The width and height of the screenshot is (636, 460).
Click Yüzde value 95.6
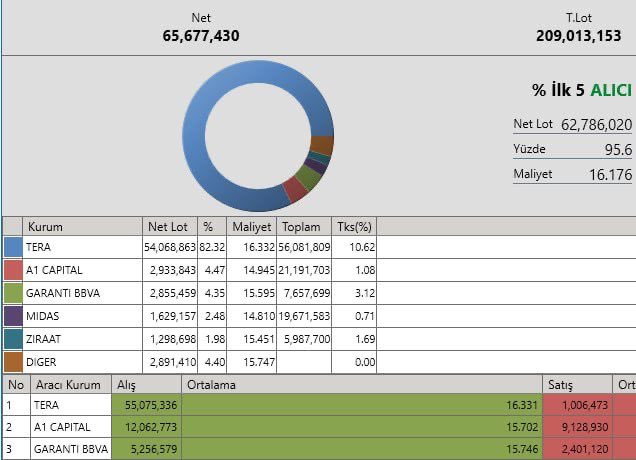point(618,150)
